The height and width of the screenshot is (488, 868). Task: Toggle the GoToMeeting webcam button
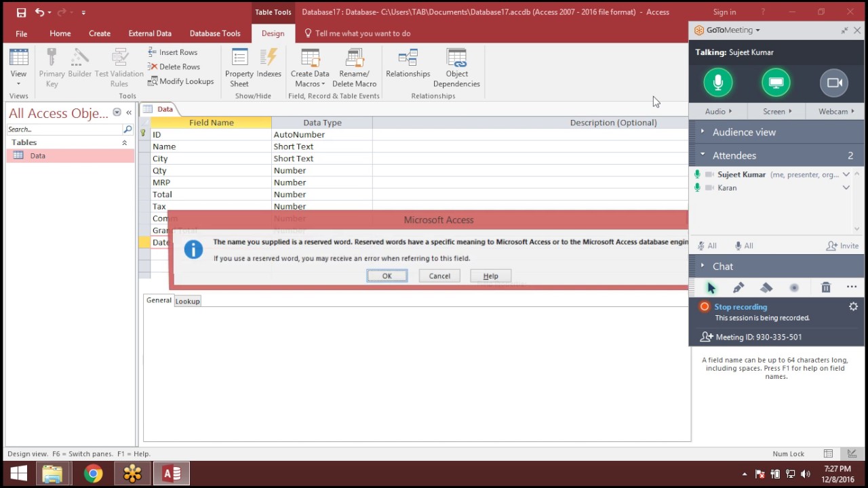pos(834,83)
